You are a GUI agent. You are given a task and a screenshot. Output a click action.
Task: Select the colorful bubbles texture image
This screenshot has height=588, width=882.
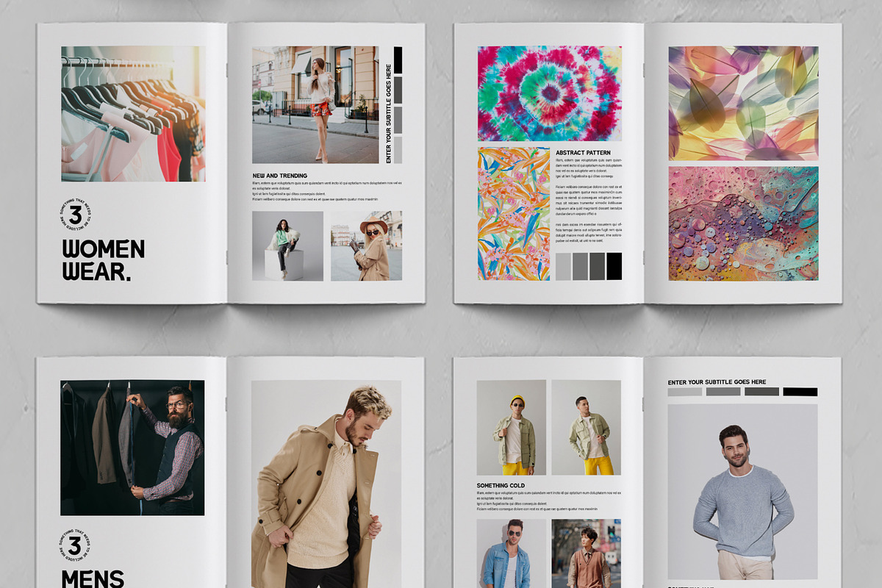pyautogui.click(x=743, y=223)
